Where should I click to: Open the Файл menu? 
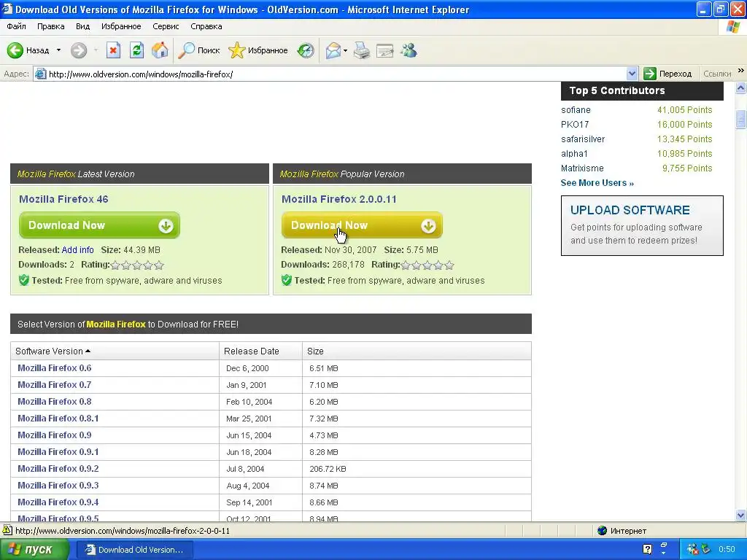tap(16, 26)
